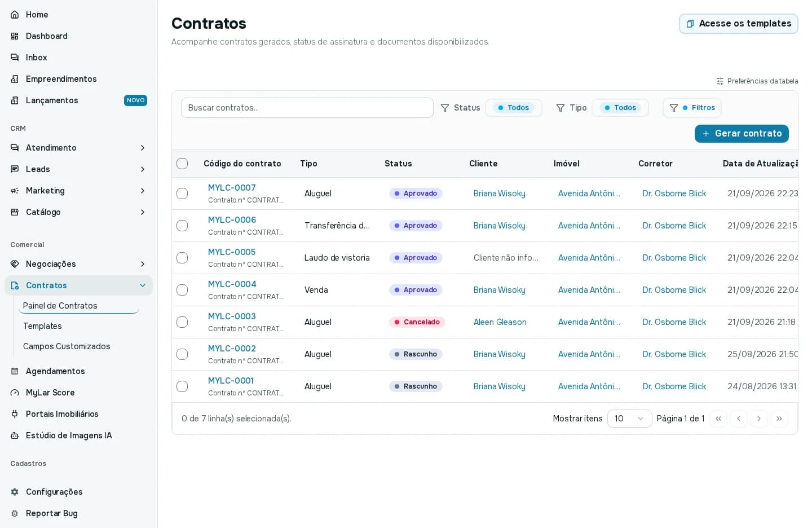Select the checkbox for MYLC-0005
Viewport: 812px width, 528px height.
(182, 258)
